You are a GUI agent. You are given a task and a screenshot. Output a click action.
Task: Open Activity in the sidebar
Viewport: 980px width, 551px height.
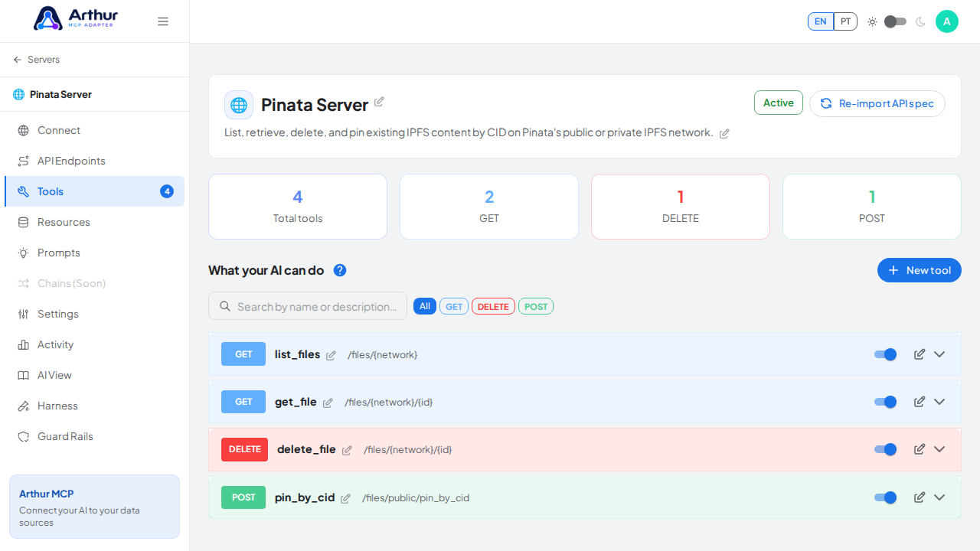95,344
